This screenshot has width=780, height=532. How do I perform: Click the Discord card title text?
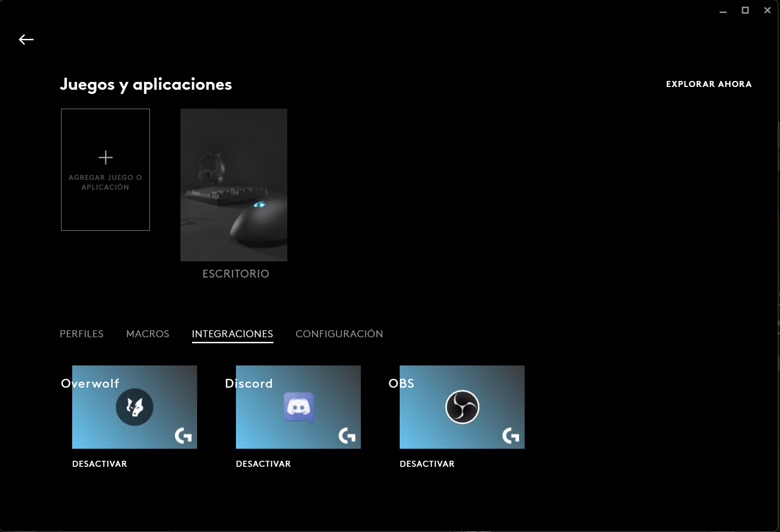pos(249,384)
